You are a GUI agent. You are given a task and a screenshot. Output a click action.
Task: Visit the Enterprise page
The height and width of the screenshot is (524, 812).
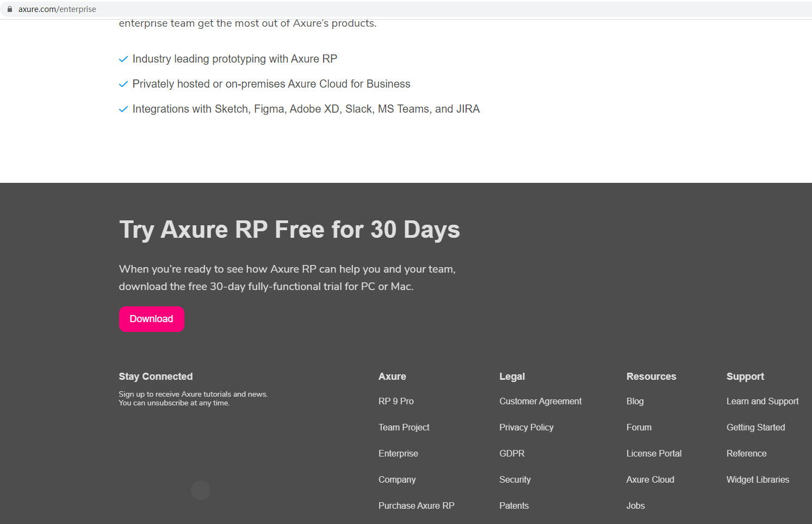(398, 453)
